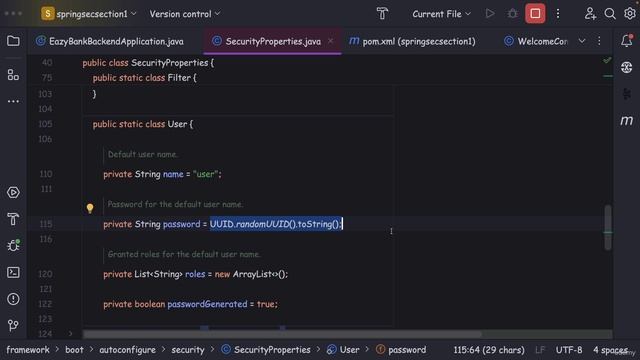Open the Project tool window folder icon
The width and height of the screenshot is (640, 360).
pos(13,41)
